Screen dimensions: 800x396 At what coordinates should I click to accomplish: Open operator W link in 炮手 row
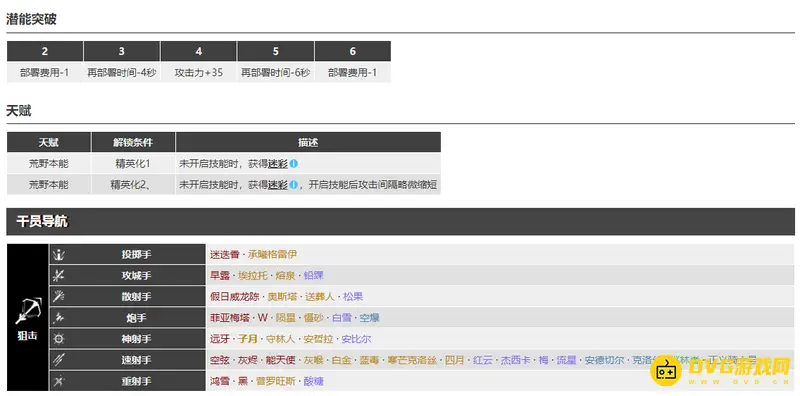[x=263, y=318]
